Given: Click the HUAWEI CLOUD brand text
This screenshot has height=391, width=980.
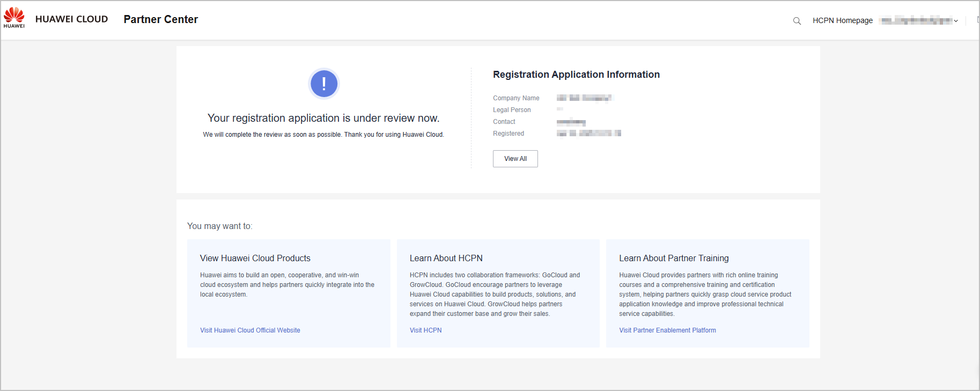Looking at the screenshot, I should click(72, 19).
